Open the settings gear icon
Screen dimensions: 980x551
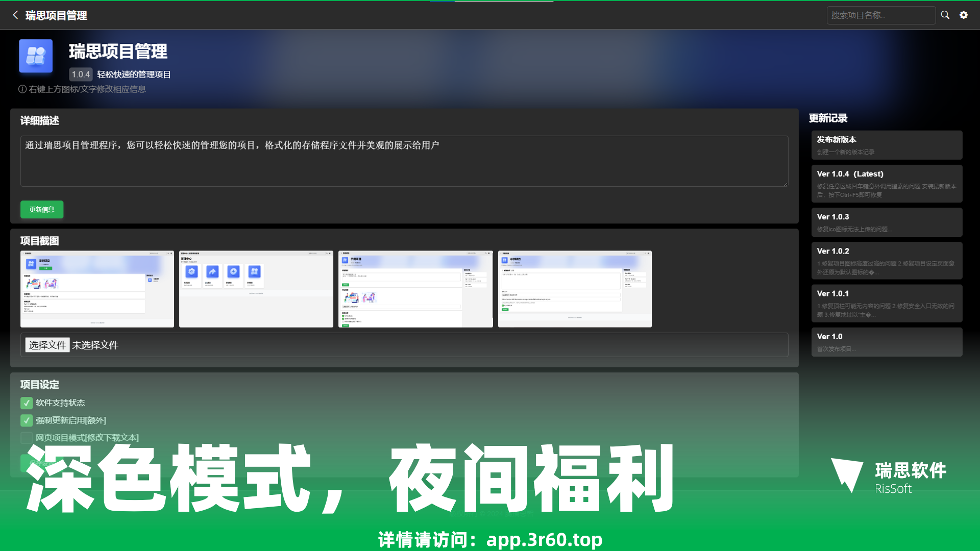[x=964, y=15]
